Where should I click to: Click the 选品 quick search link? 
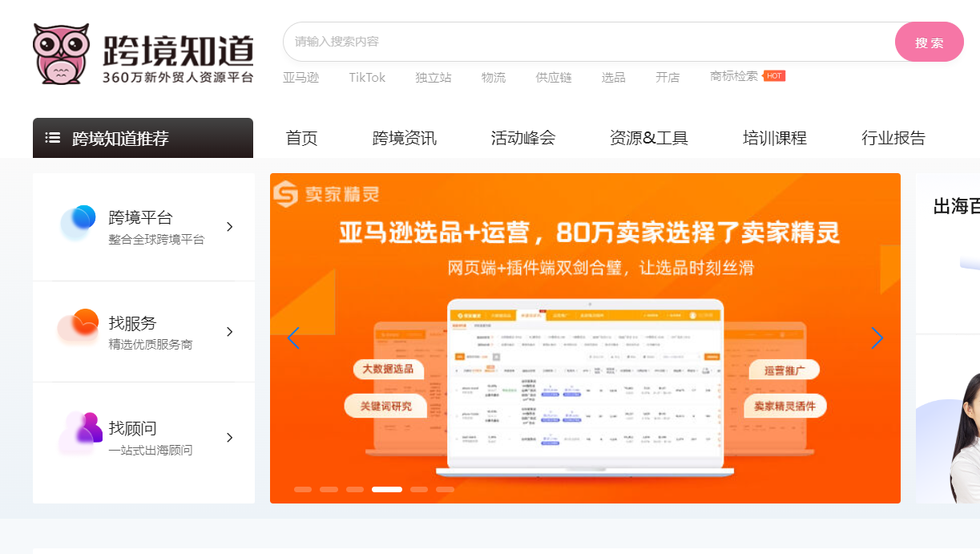point(614,78)
